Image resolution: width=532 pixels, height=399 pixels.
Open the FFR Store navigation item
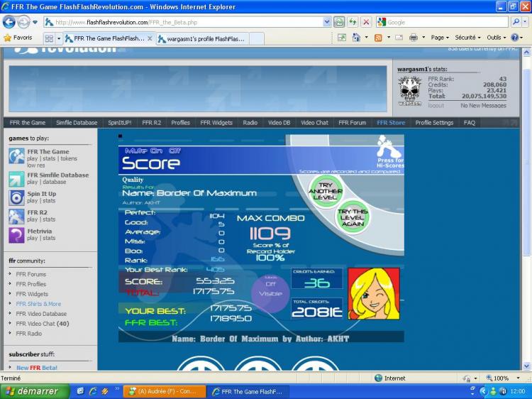point(391,123)
